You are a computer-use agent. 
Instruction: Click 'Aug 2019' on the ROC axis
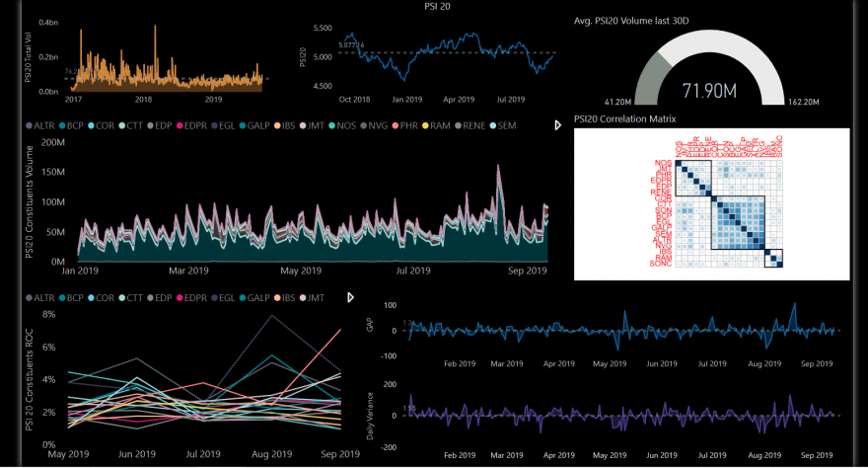point(272,454)
